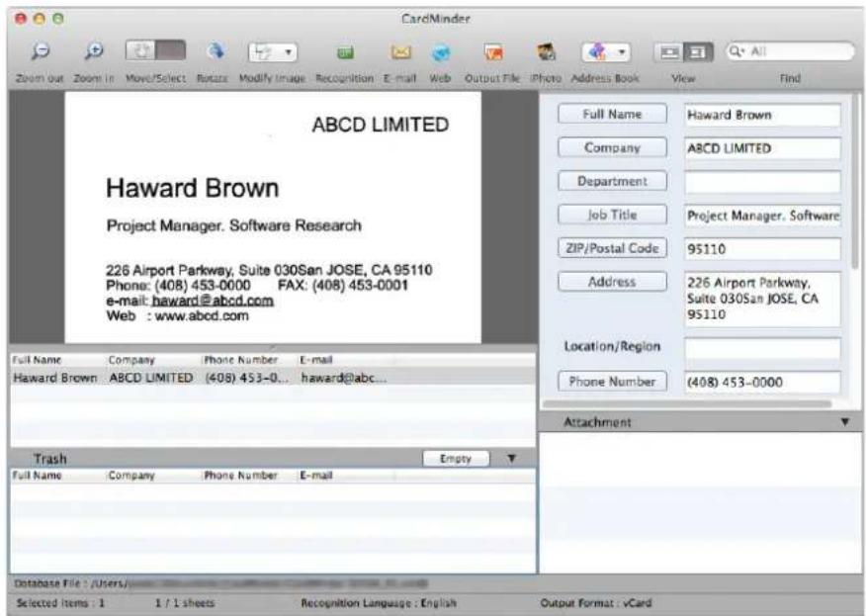Click the (408) 453-0... phone cell
The height and width of the screenshot is (616, 866).
tap(246, 378)
